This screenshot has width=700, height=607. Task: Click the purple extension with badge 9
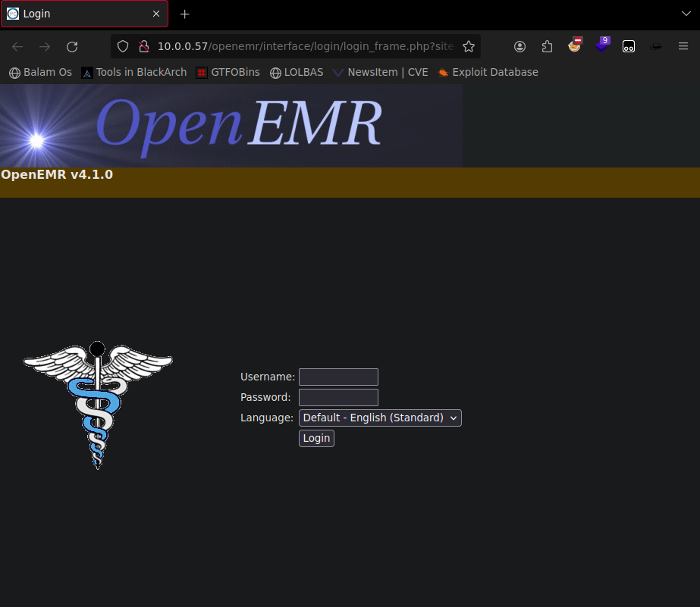click(602, 45)
